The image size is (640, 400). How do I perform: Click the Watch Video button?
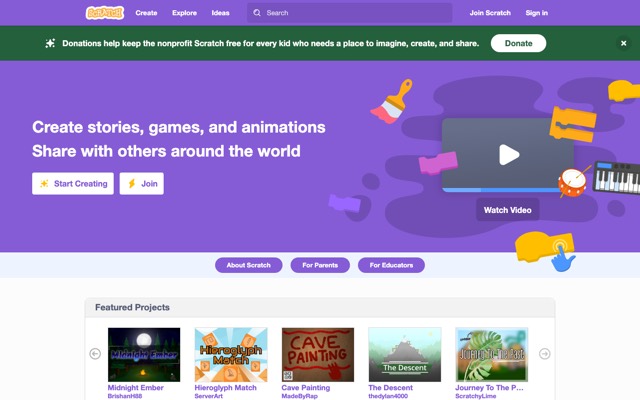(x=507, y=210)
